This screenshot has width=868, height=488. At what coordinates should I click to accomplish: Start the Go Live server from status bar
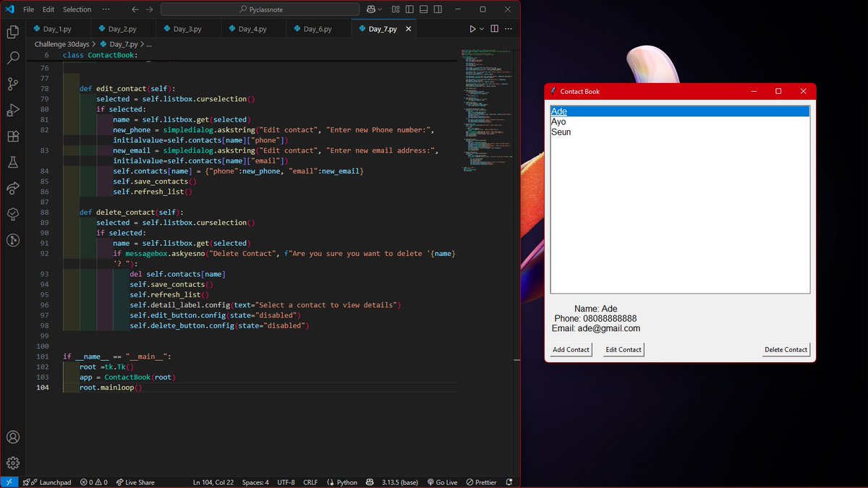click(442, 481)
